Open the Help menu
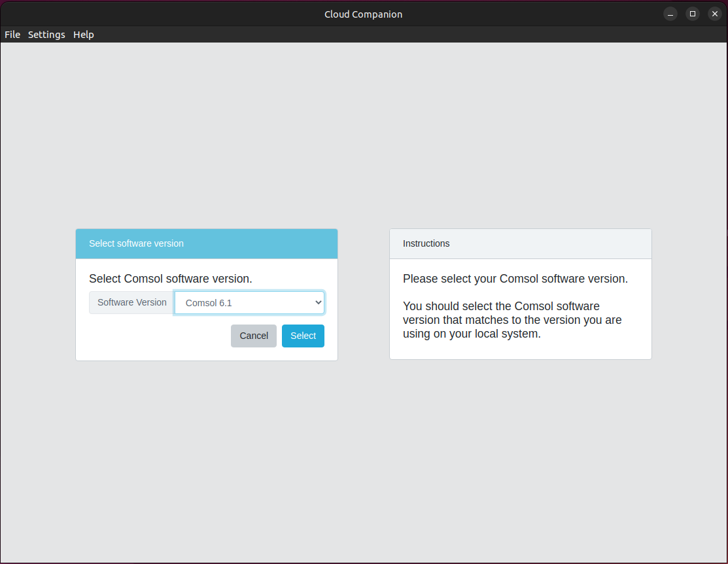Image resolution: width=728 pixels, height=564 pixels. pyautogui.click(x=84, y=35)
